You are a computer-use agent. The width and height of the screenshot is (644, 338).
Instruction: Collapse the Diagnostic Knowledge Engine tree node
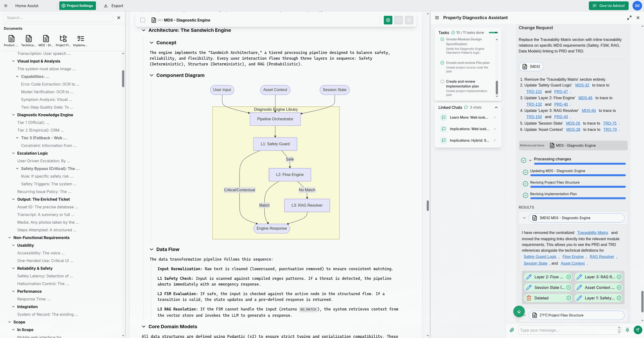(13, 115)
